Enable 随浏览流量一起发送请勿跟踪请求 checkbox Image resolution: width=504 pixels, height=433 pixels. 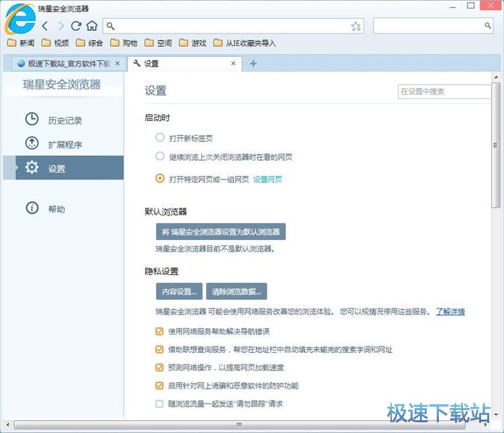[x=159, y=403]
